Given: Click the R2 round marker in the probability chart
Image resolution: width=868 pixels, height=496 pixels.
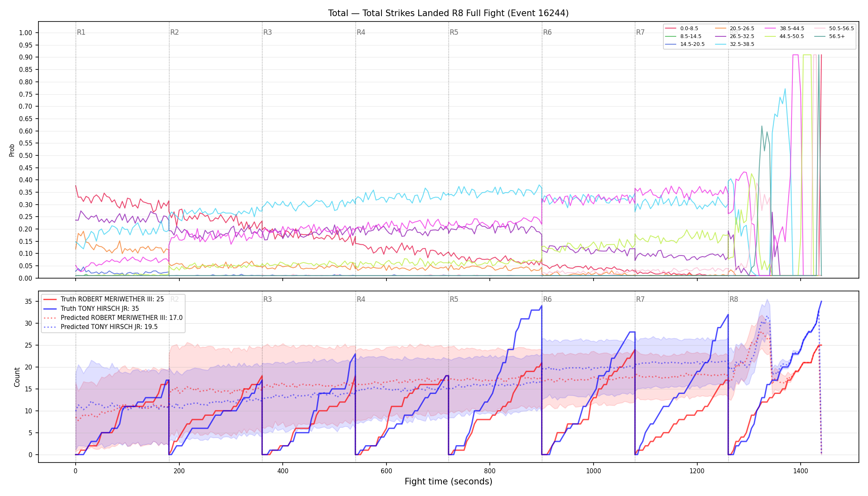Looking at the screenshot, I should tap(174, 32).
